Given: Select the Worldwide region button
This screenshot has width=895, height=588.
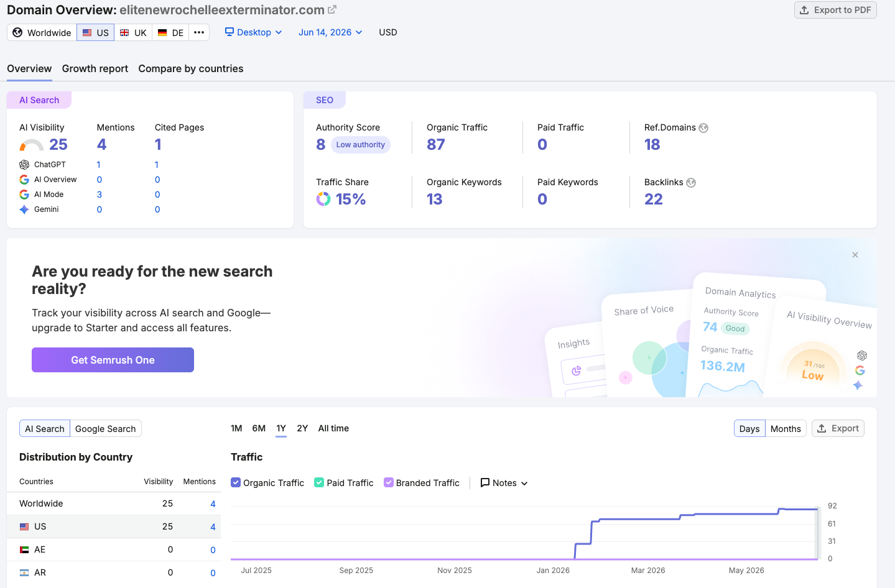Looking at the screenshot, I should point(42,32).
